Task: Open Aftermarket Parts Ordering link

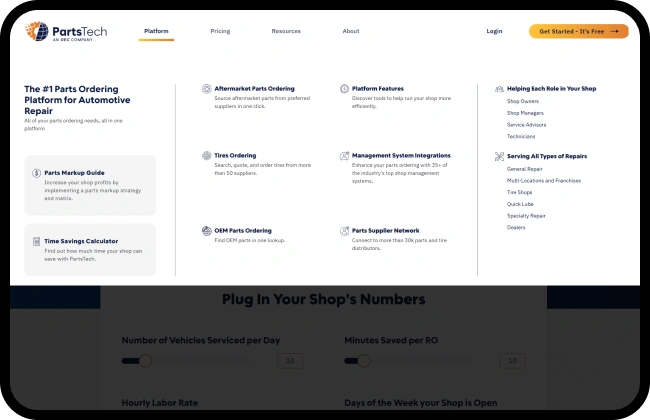Action: [x=254, y=89]
